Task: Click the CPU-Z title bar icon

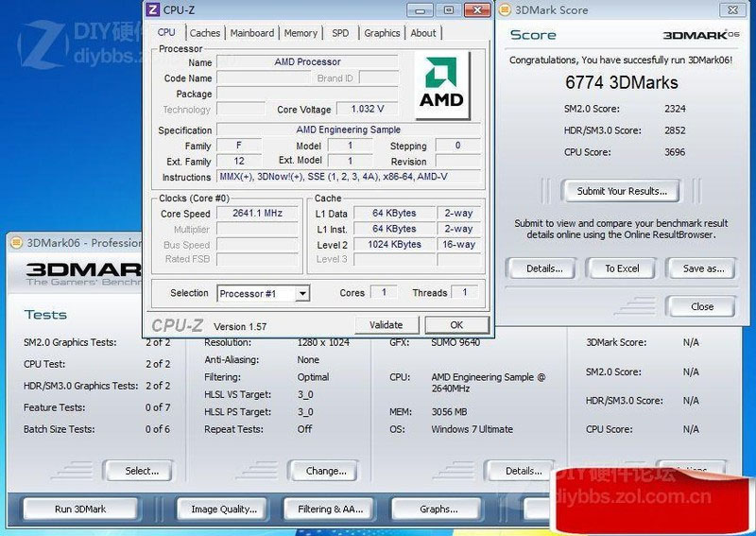Action: (x=152, y=9)
